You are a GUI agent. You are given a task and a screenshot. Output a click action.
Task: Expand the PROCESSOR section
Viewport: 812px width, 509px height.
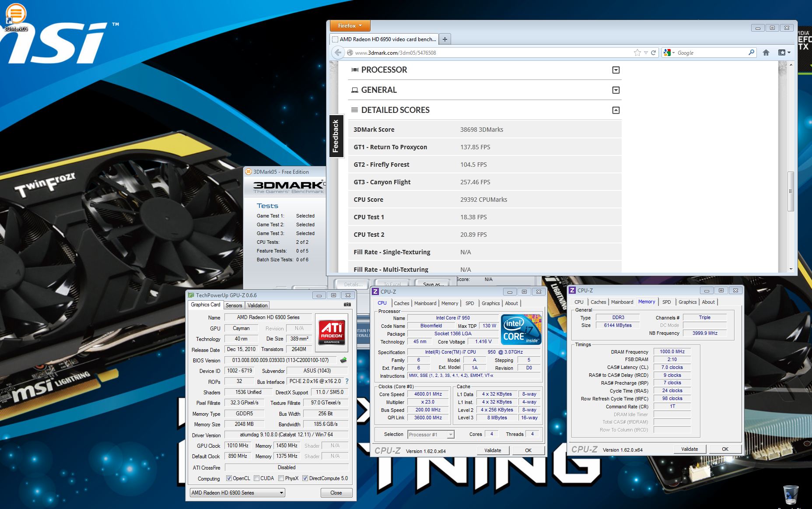(616, 70)
